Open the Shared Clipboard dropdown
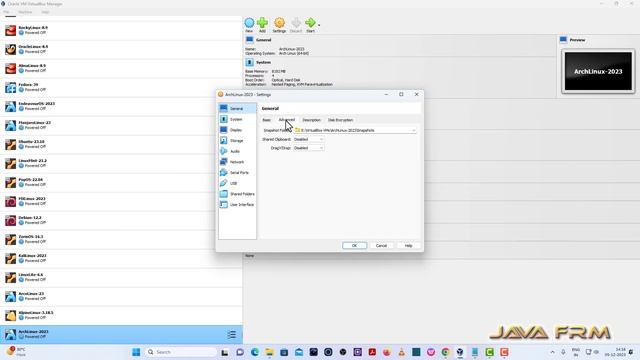 pyautogui.click(x=309, y=139)
